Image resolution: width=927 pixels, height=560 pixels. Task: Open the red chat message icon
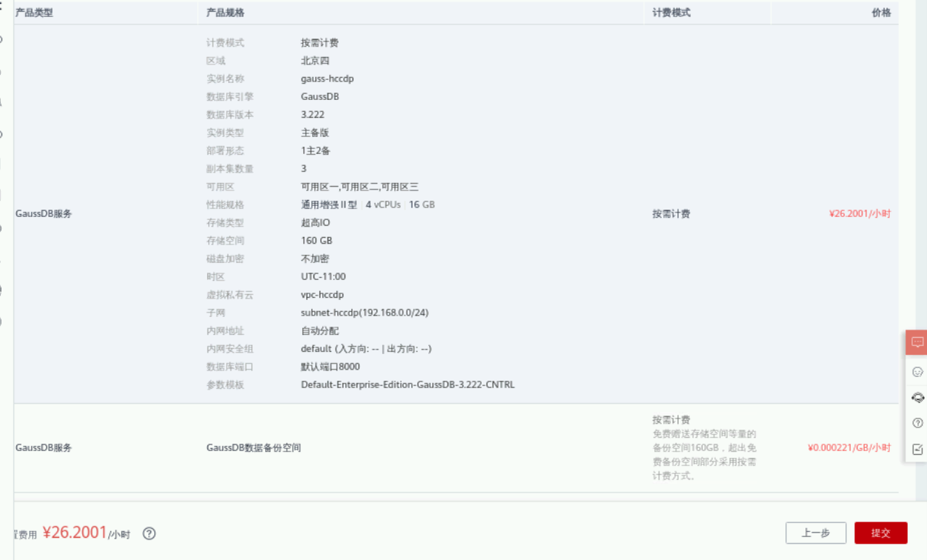pyautogui.click(x=917, y=342)
